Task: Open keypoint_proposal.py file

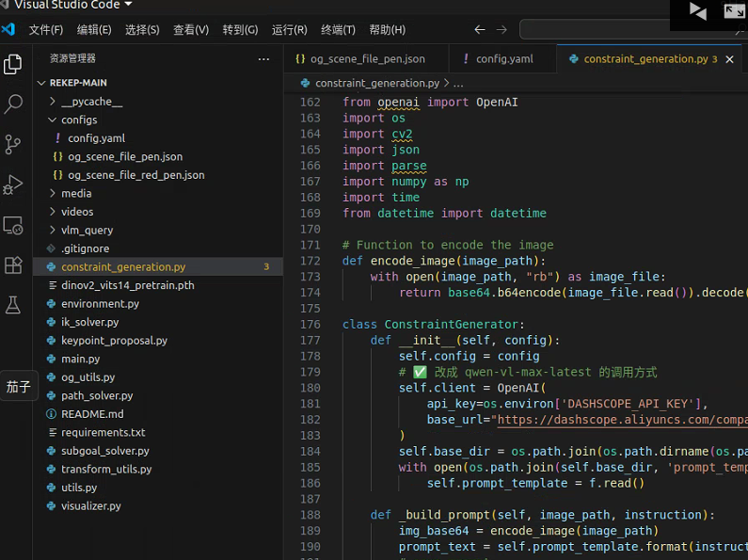Action: (158, 341)
